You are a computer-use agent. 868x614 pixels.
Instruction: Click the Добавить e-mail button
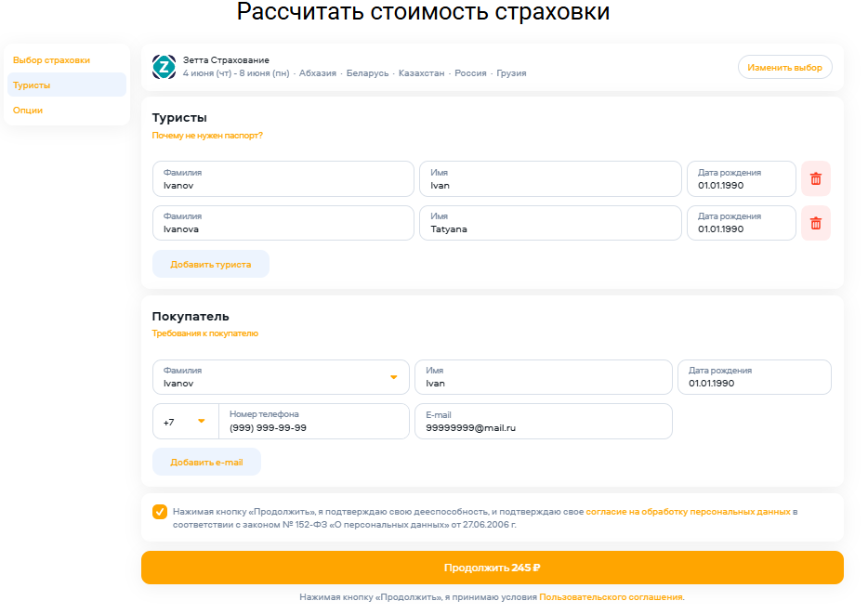206,462
